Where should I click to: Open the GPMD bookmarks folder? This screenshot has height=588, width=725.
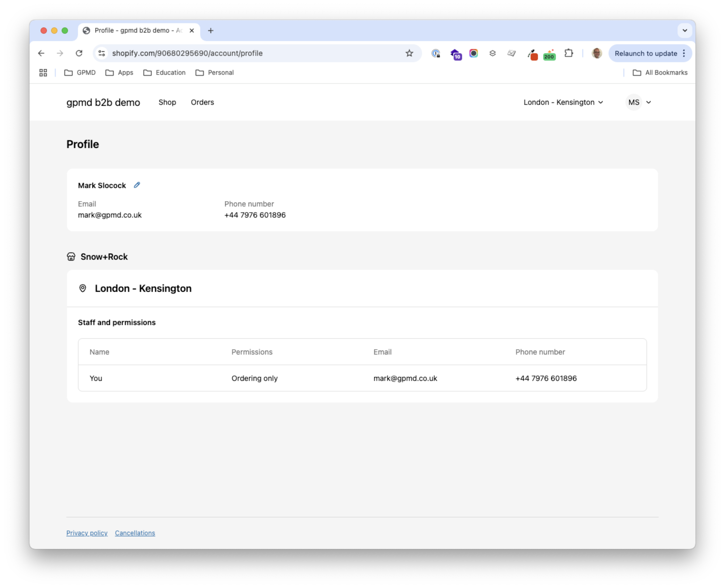[80, 72]
